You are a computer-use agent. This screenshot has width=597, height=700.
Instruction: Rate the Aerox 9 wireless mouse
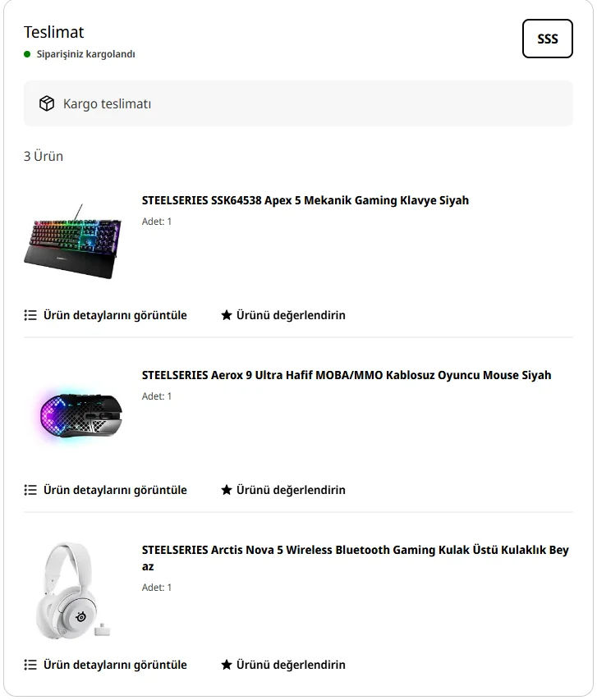click(x=291, y=490)
